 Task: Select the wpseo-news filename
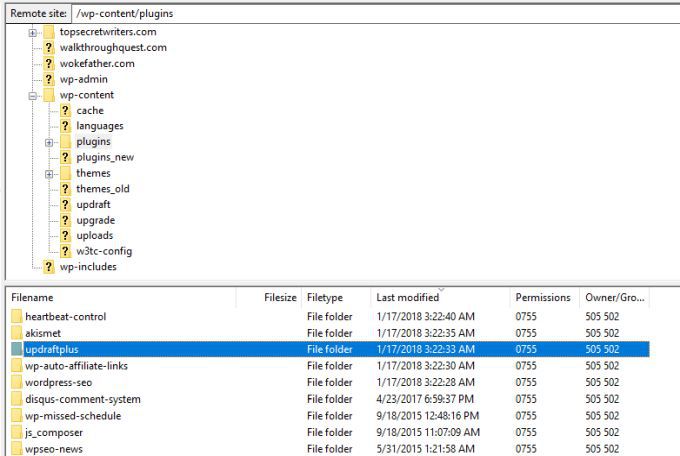[54, 449]
